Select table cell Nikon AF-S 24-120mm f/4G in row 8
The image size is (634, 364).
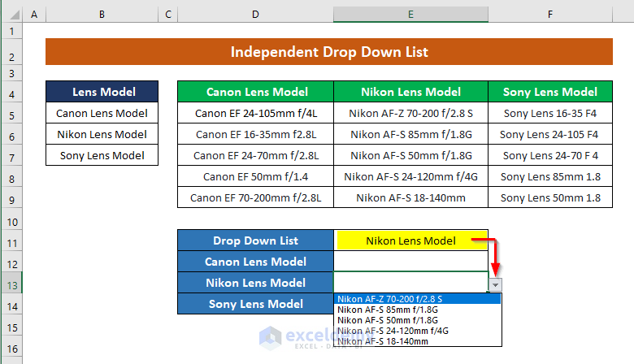pos(410,176)
